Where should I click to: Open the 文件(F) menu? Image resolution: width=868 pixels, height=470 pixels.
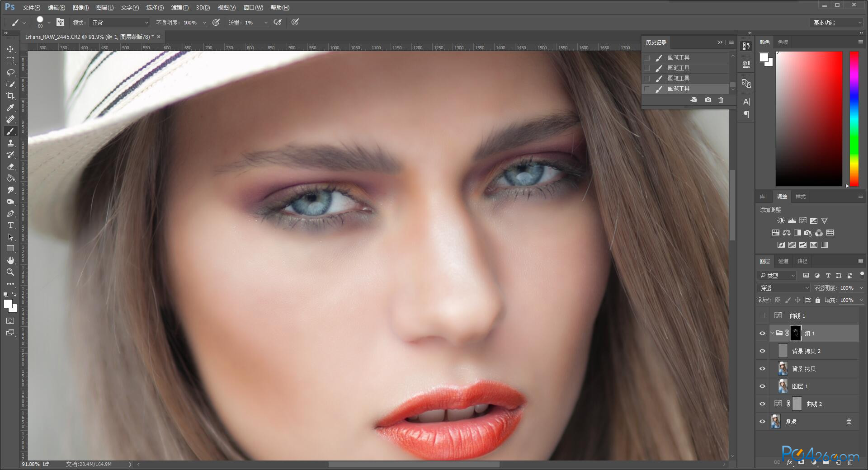pos(31,8)
